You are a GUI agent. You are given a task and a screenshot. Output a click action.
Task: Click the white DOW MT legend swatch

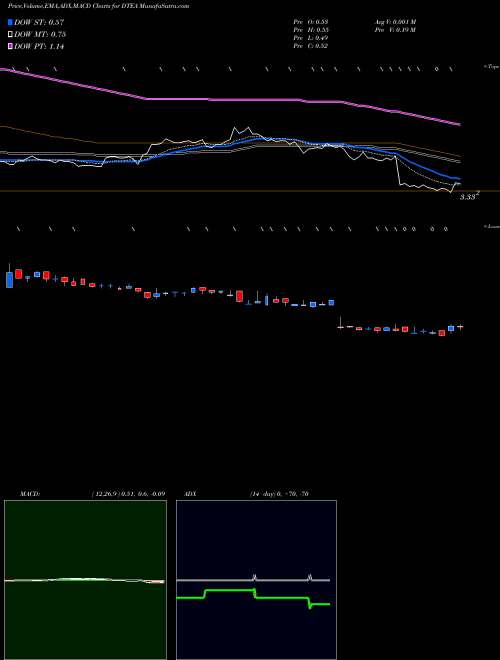11,35
